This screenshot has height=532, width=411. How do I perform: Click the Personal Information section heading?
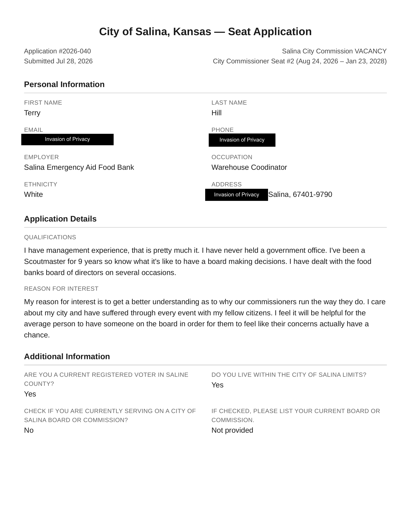coord(64,84)
